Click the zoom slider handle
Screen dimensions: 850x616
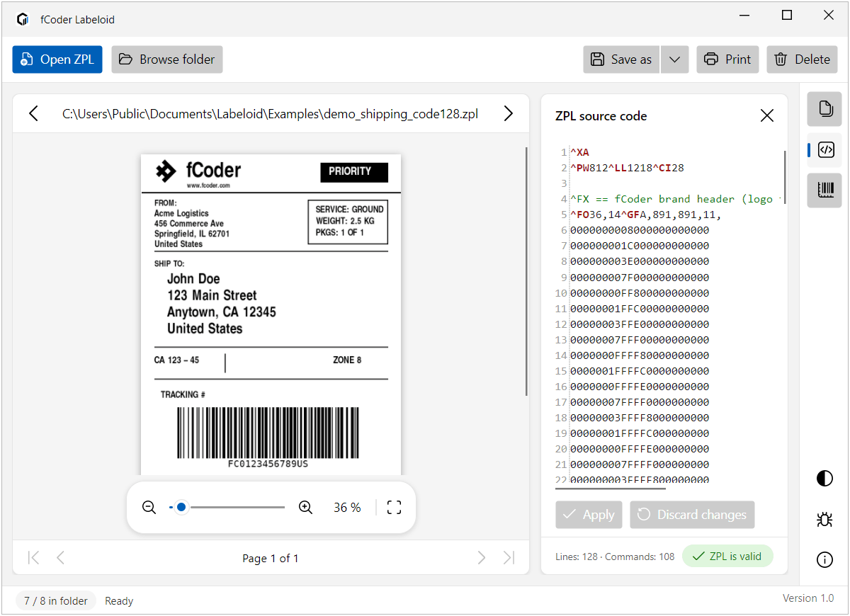tap(181, 507)
